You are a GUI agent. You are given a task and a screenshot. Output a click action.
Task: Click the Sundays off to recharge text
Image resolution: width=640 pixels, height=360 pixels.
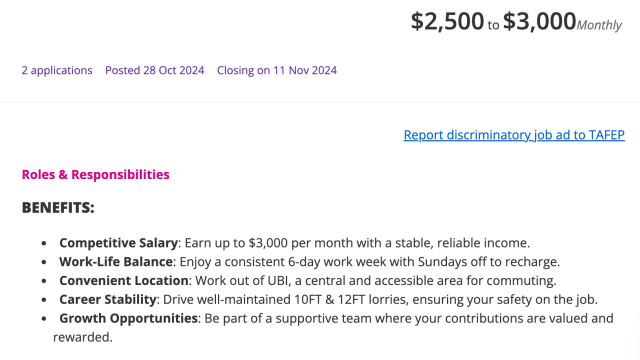(488, 262)
